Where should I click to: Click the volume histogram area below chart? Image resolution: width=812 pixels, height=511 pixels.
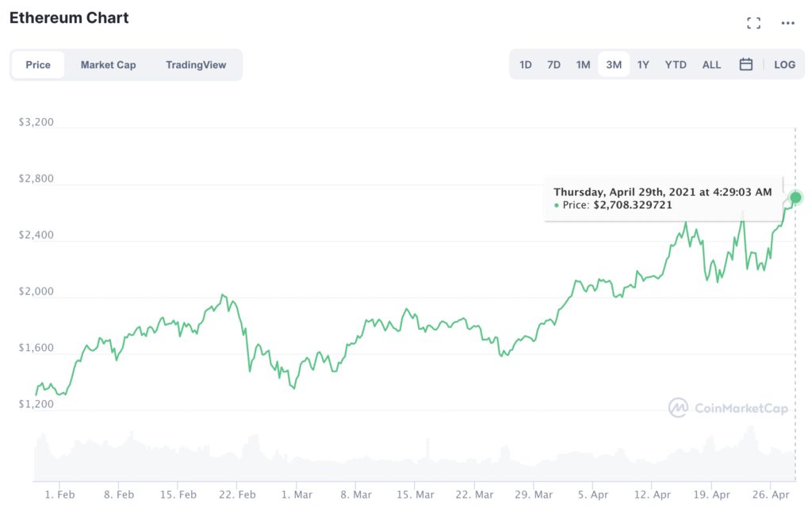pos(414,458)
